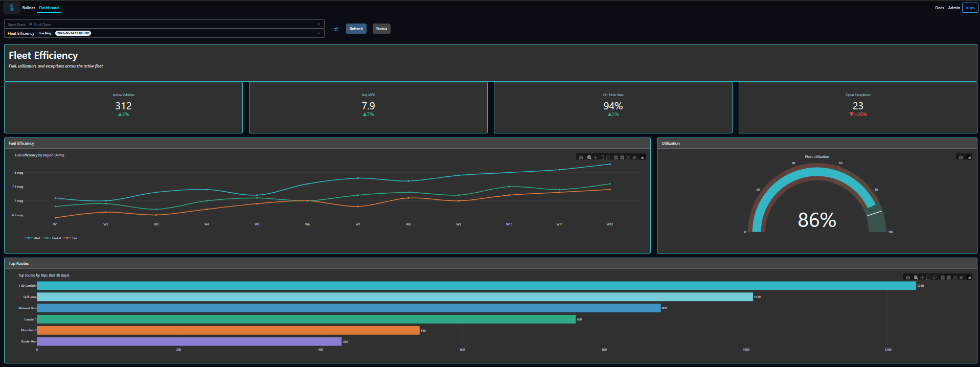Click the I-80 Corridor bar

[476, 286]
